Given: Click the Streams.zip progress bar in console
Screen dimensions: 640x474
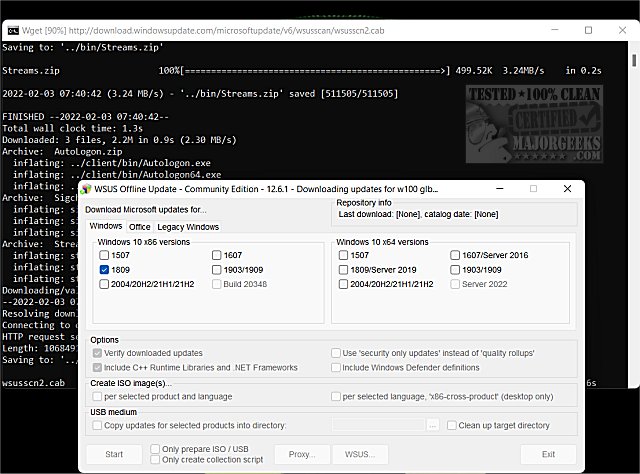Looking at the screenshot, I should click(x=315, y=71).
